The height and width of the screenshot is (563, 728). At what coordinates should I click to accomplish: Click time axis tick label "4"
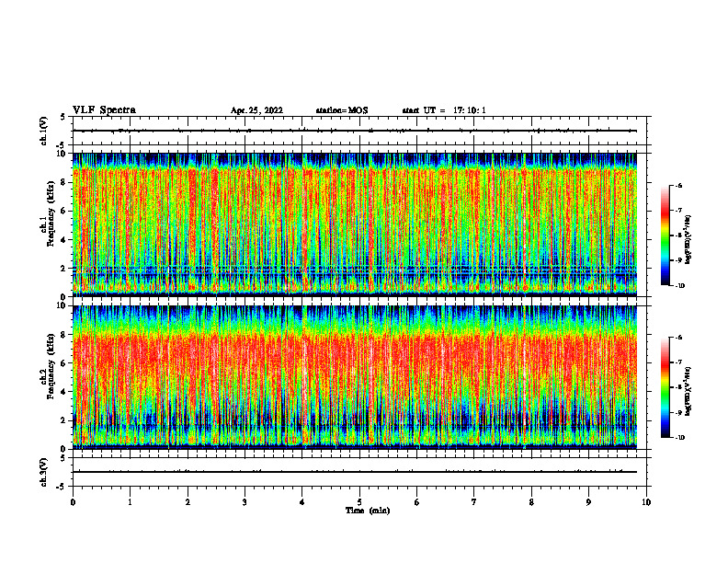pyautogui.click(x=302, y=502)
